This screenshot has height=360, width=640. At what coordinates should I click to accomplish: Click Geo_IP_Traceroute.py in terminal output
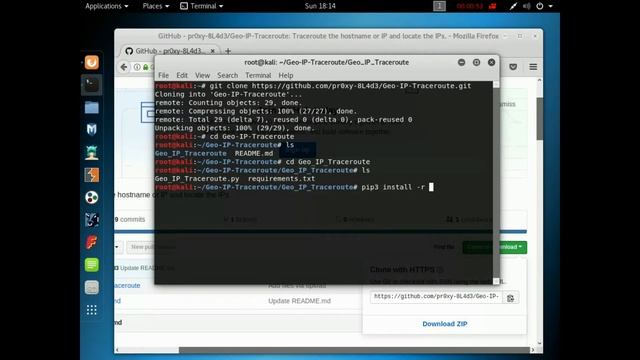[197, 179]
